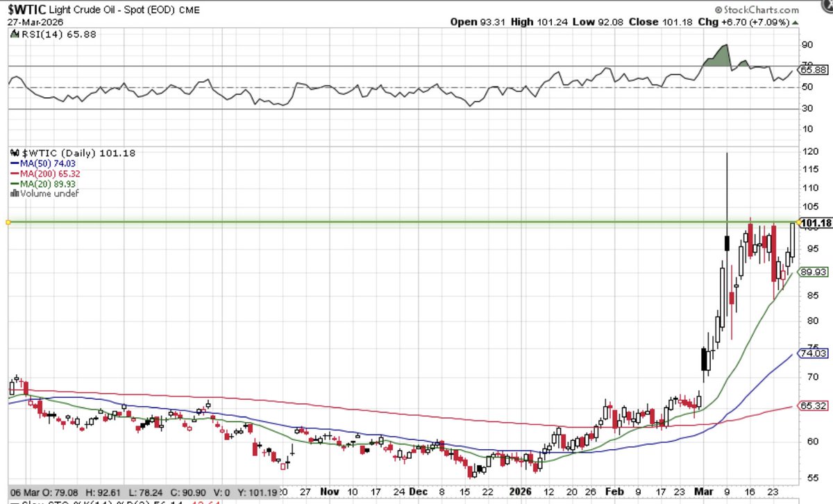Click the 2026 year label on time axis
This screenshot has width=833, height=504.
pos(521,490)
